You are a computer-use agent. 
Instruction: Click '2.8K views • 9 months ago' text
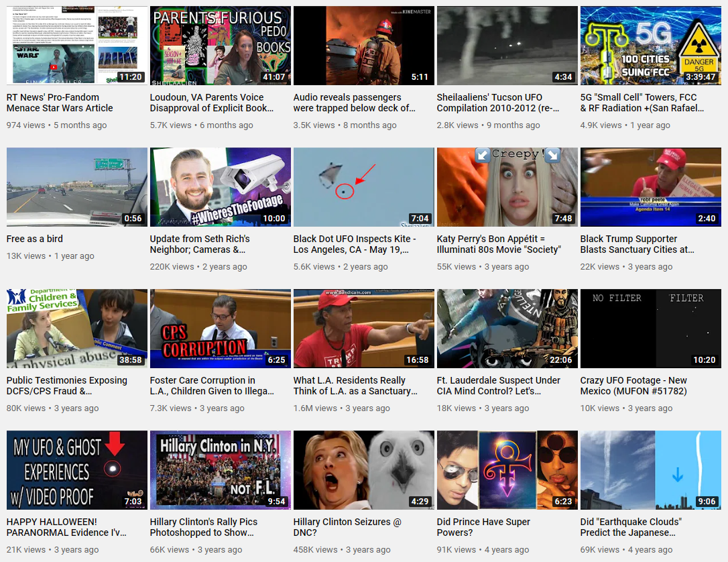click(x=489, y=125)
